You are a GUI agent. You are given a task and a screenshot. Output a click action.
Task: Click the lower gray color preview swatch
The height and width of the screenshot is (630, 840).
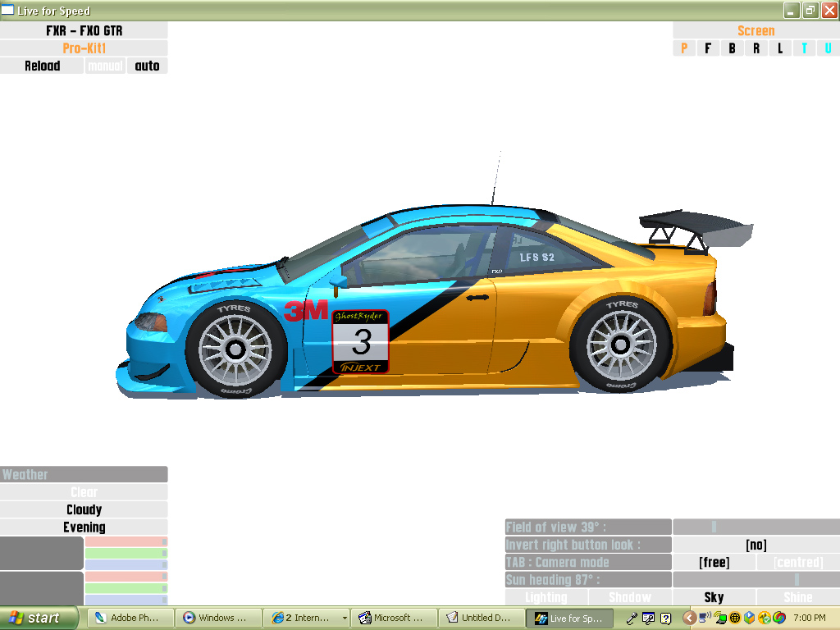click(x=42, y=588)
